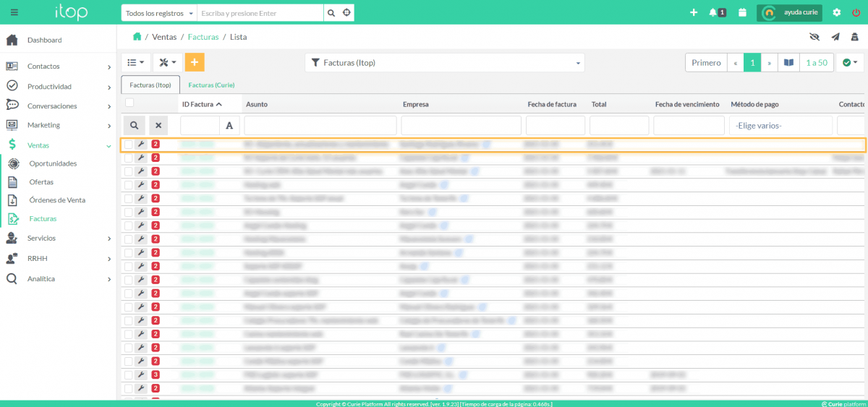The height and width of the screenshot is (407, 868).
Task: Clear filters with the X button
Action: click(158, 125)
